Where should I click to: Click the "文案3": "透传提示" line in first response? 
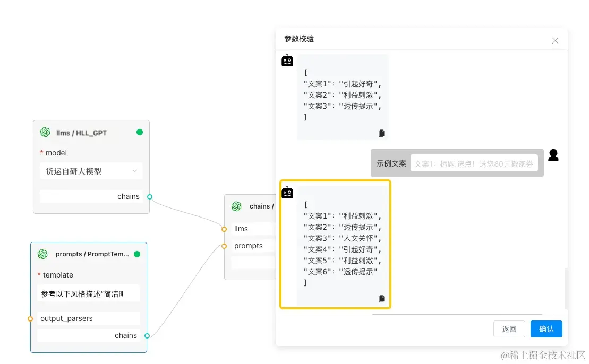pyautogui.click(x=342, y=106)
